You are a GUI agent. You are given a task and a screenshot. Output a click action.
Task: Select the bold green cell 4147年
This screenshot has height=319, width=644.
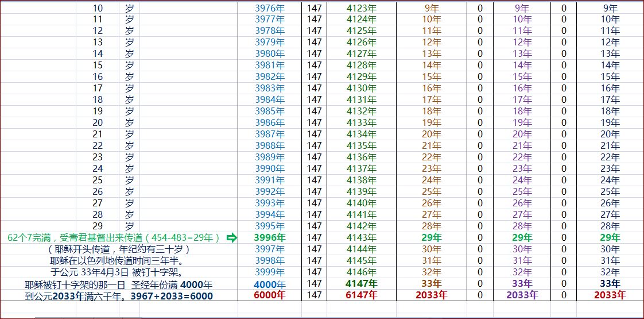[x=362, y=283]
